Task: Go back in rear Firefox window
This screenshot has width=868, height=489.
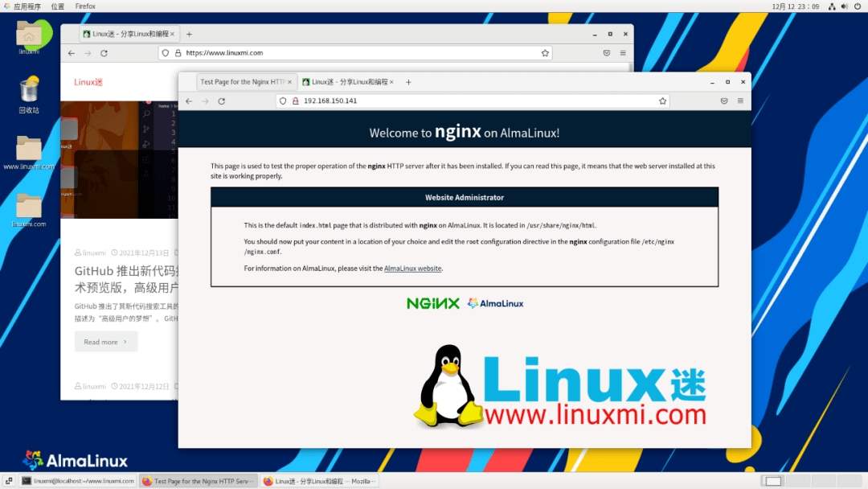Action: (x=72, y=53)
